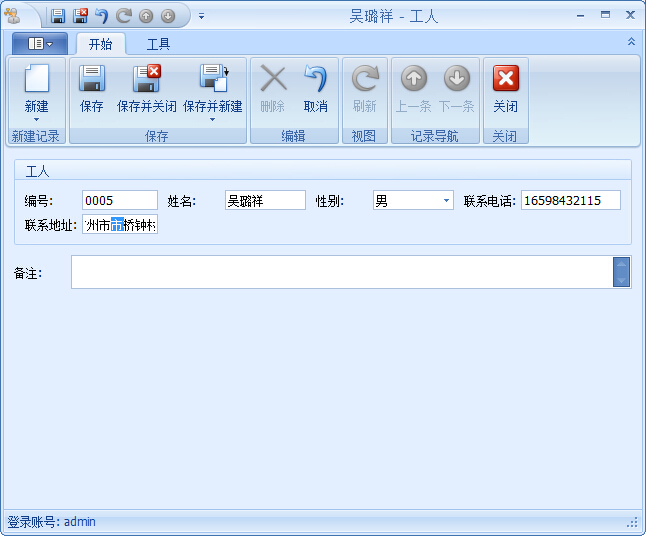Click the 备注 (Remarks) scrollbar
The width and height of the screenshot is (646, 536).
click(622, 272)
